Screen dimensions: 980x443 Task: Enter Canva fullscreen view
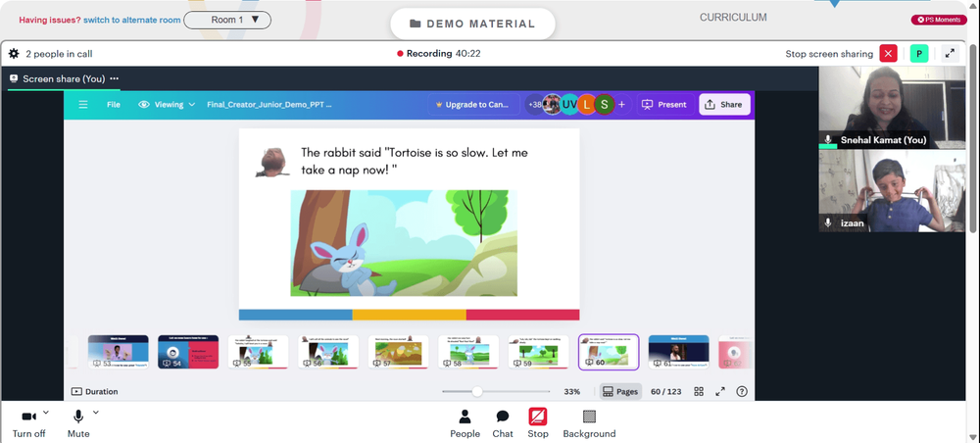720,392
